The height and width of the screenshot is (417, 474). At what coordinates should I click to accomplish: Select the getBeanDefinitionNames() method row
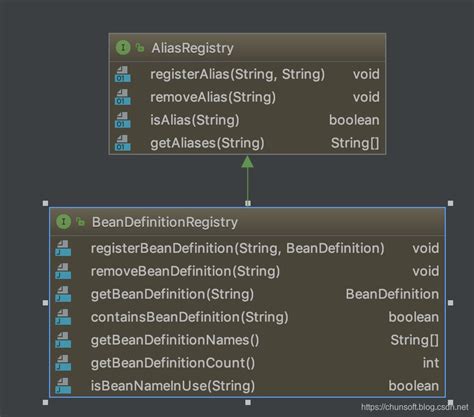pyautogui.click(x=247, y=340)
